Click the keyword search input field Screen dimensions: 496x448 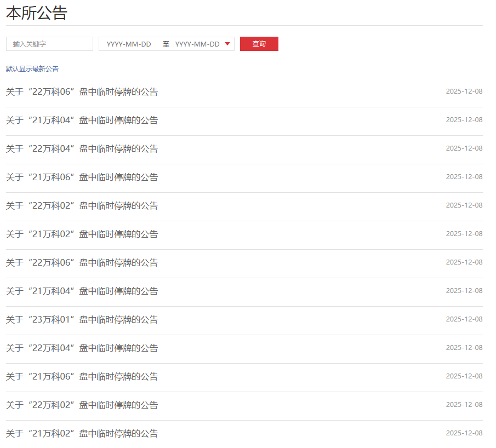49,44
